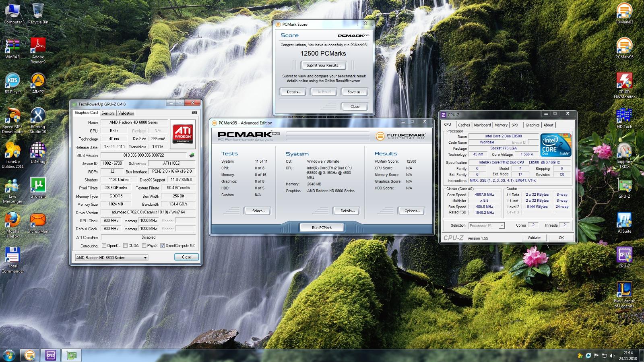
Task: Launch CPUID HWMonitor shortcut
Action: (x=624, y=85)
